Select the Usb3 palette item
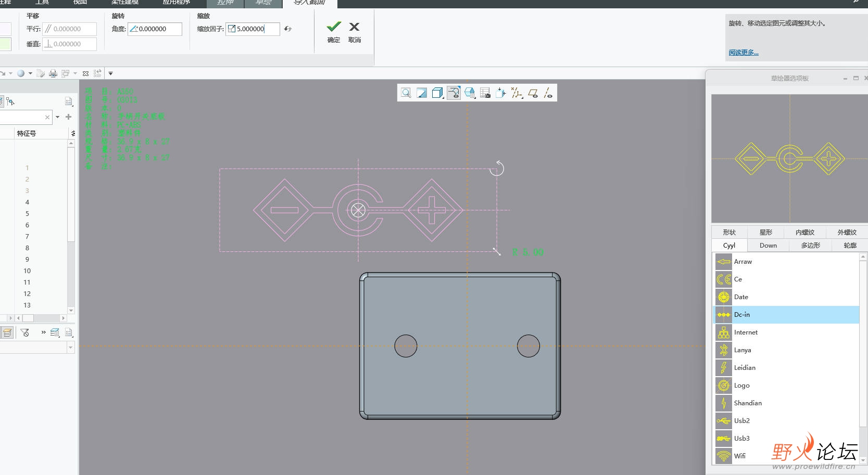This screenshot has height=475, width=868. (x=786, y=439)
